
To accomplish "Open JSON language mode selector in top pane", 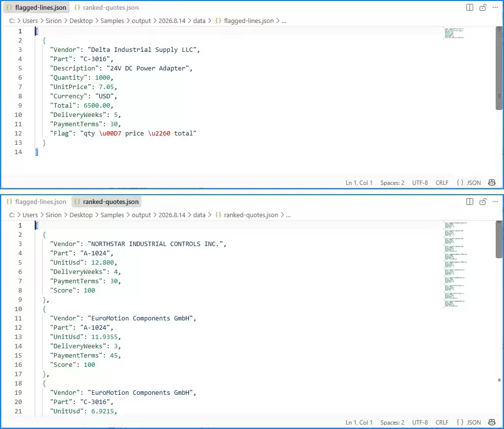I will [469, 182].
